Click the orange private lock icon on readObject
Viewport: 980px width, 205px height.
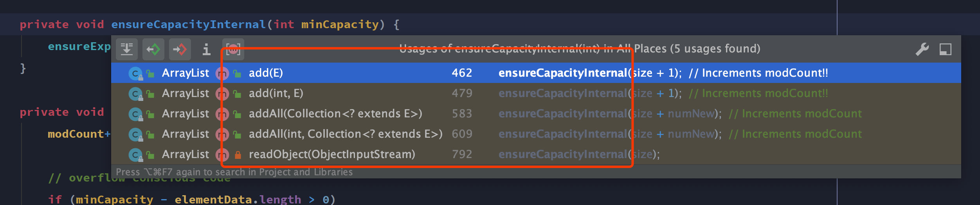tap(238, 155)
